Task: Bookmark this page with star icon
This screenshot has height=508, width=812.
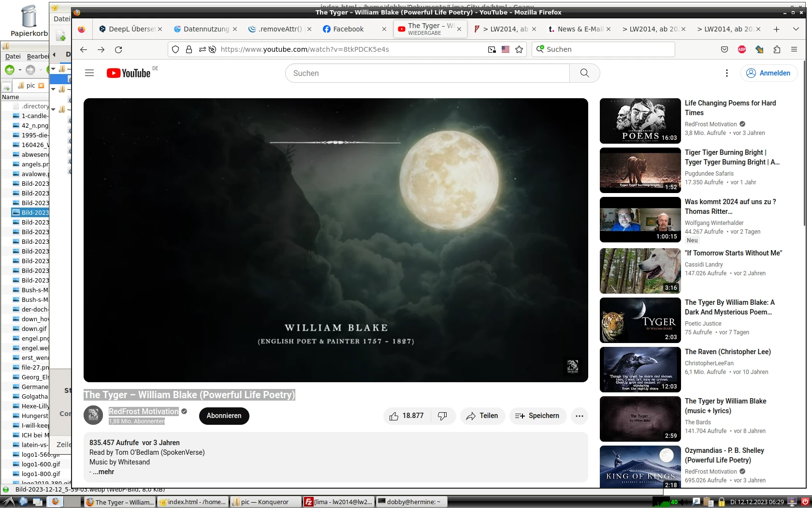Action: (519, 49)
